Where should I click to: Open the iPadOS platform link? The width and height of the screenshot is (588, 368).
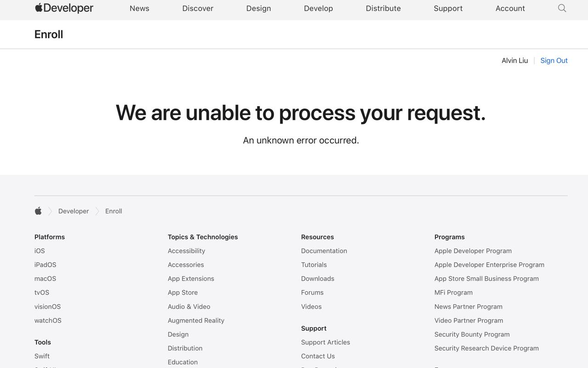[x=45, y=265]
